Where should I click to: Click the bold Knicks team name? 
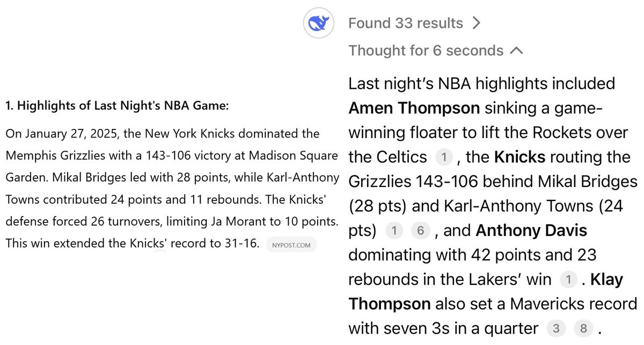(519, 157)
